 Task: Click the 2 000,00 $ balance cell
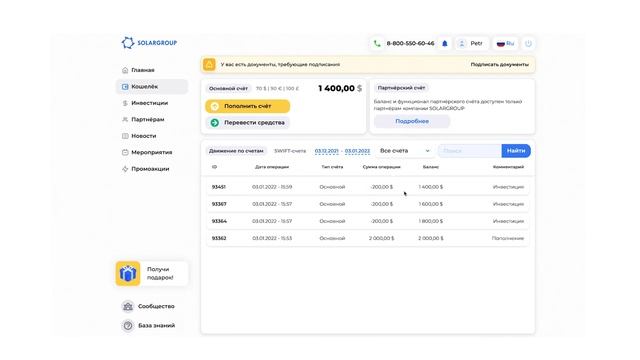tap(431, 238)
